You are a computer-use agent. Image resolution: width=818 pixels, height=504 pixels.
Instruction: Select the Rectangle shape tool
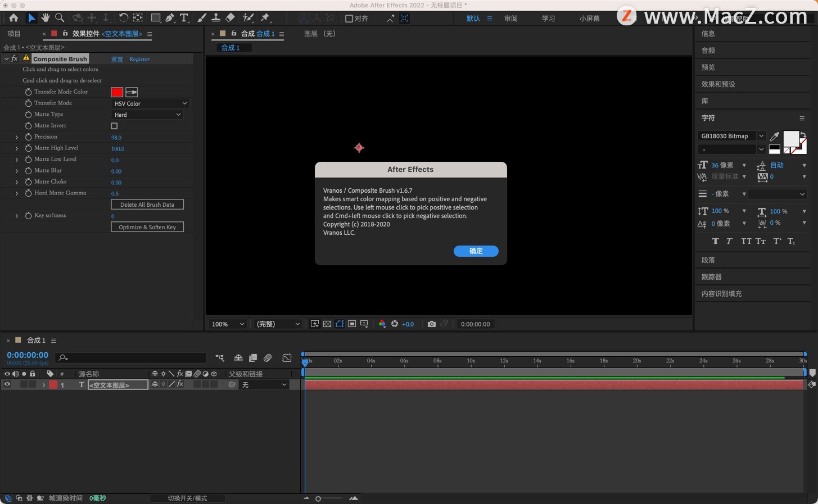[x=156, y=18]
